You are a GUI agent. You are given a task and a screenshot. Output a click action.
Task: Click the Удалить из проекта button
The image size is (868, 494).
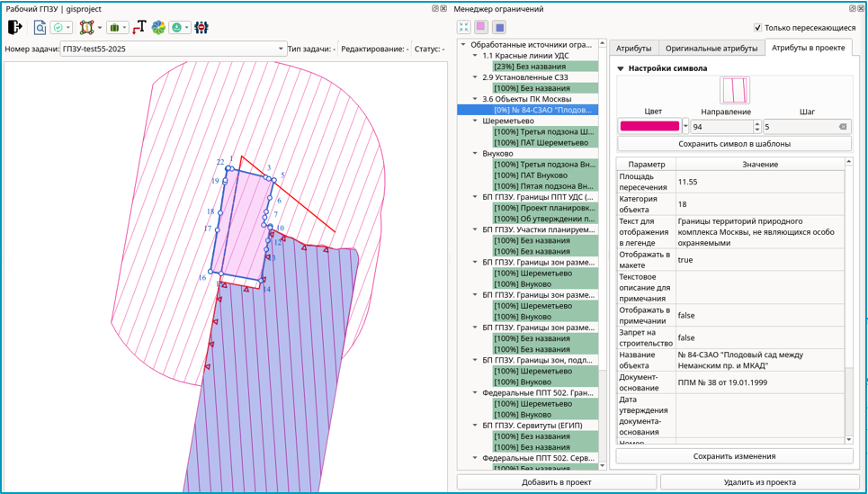point(759,482)
